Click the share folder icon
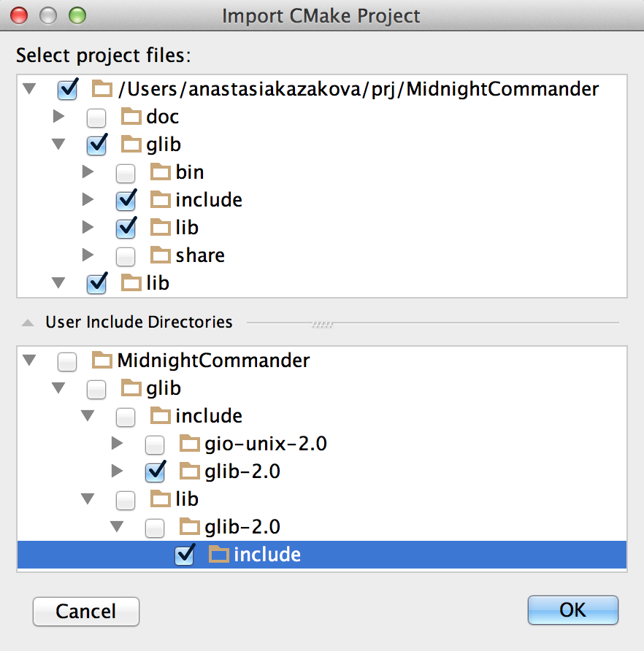Viewport: 644px width, 651px height. [x=161, y=255]
